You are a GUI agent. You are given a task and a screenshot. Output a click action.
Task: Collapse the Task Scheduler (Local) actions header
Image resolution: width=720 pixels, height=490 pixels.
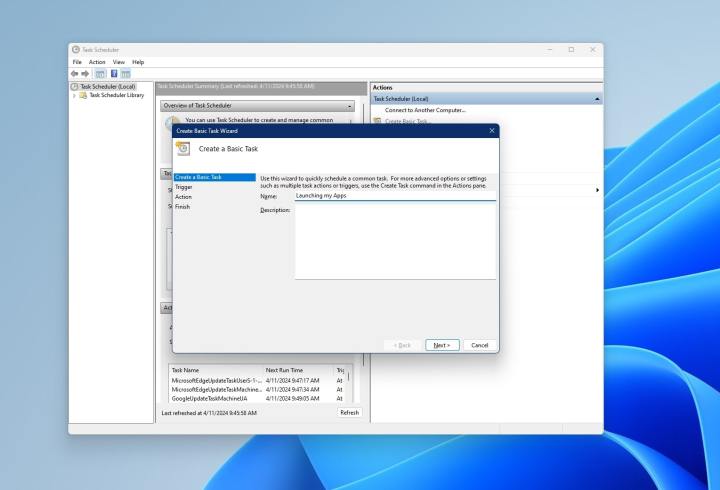coord(596,99)
